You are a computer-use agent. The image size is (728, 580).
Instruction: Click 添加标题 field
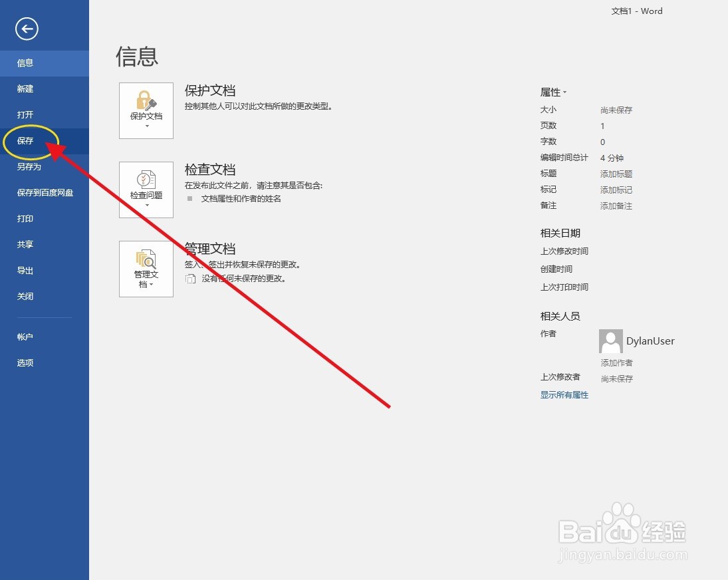coord(616,174)
